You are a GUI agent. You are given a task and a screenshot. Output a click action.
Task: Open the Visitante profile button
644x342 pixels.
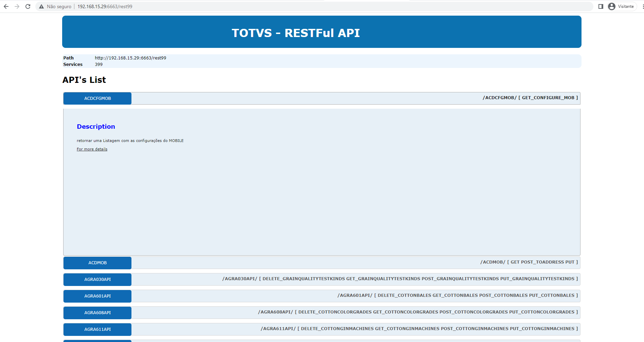(x=622, y=6)
